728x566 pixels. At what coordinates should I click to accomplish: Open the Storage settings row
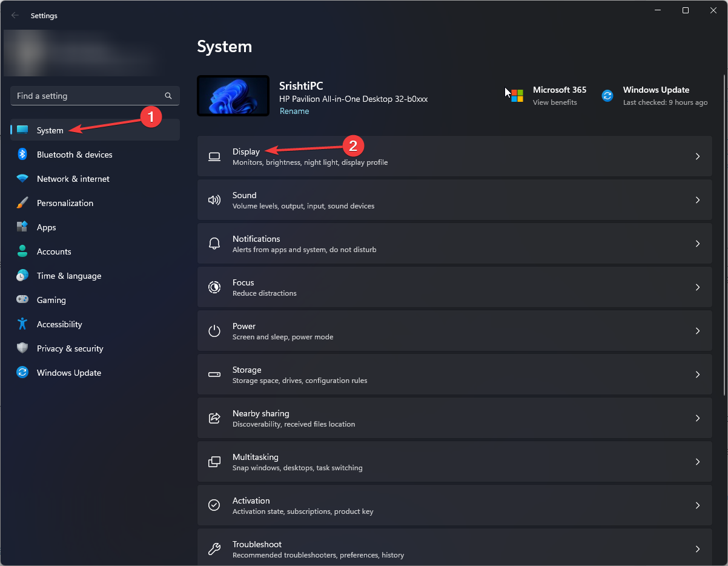click(454, 375)
